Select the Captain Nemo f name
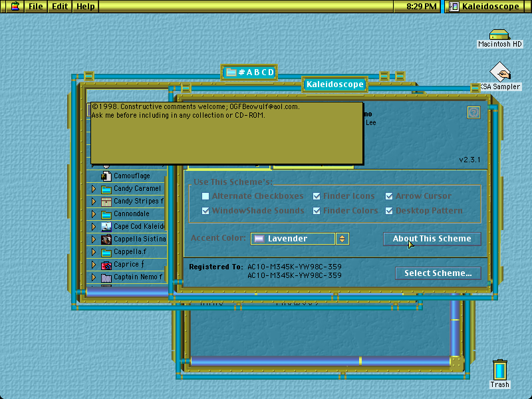532x399 pixels. (138, 277)
